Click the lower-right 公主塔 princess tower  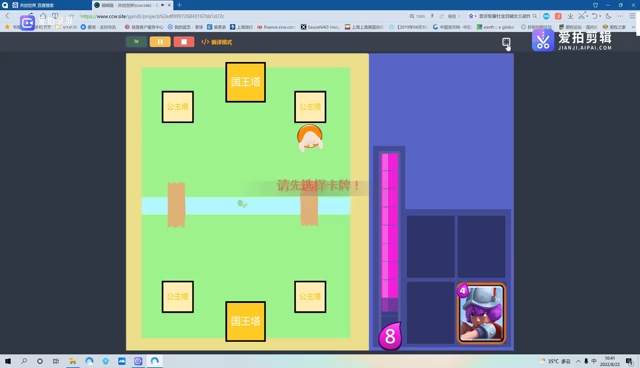[x=310, y=297]
